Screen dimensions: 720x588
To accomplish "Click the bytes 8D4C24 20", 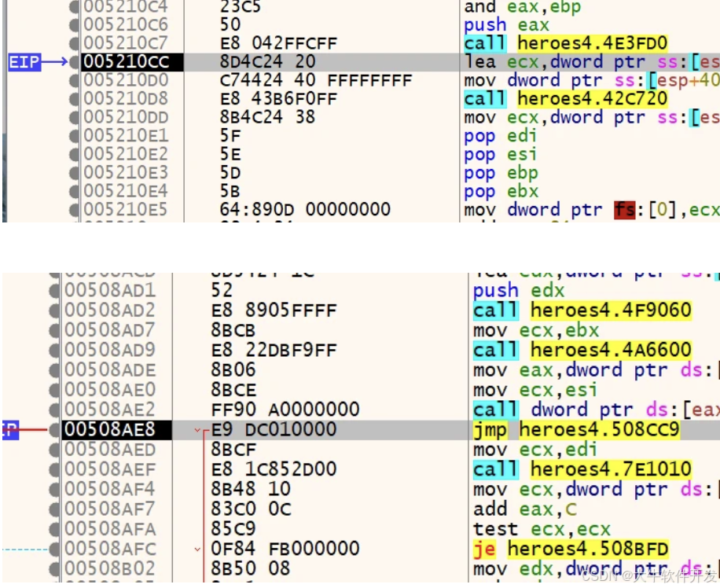I will click(x=268, y=62).
